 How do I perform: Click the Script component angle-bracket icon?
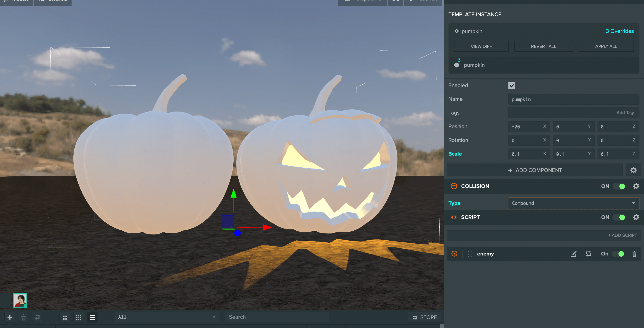click(454, 217)
